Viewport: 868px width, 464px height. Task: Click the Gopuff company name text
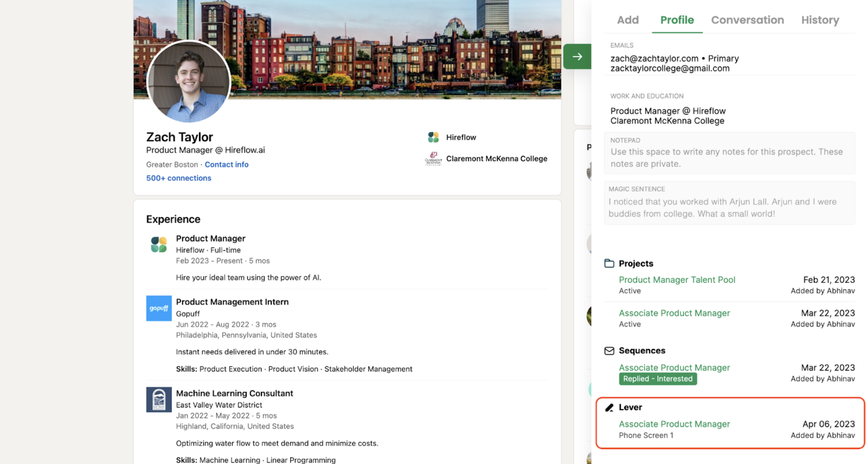(x=188, y=314)
